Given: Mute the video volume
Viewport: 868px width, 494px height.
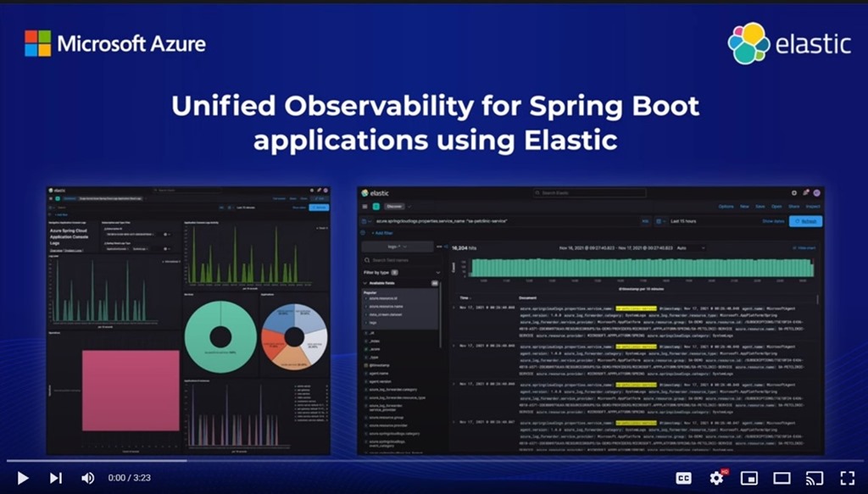Looking at the screenshot, I should [x=87, y=477].
